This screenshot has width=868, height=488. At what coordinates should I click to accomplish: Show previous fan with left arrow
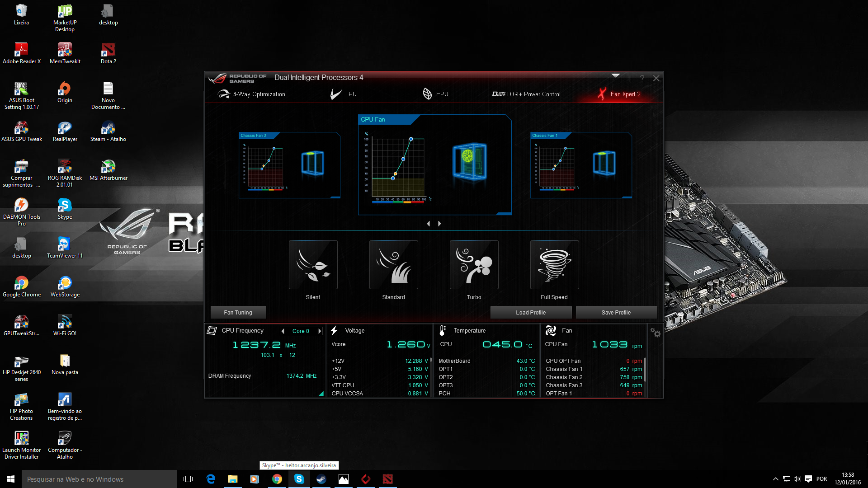pyautogui.click(x=429, y=224)
